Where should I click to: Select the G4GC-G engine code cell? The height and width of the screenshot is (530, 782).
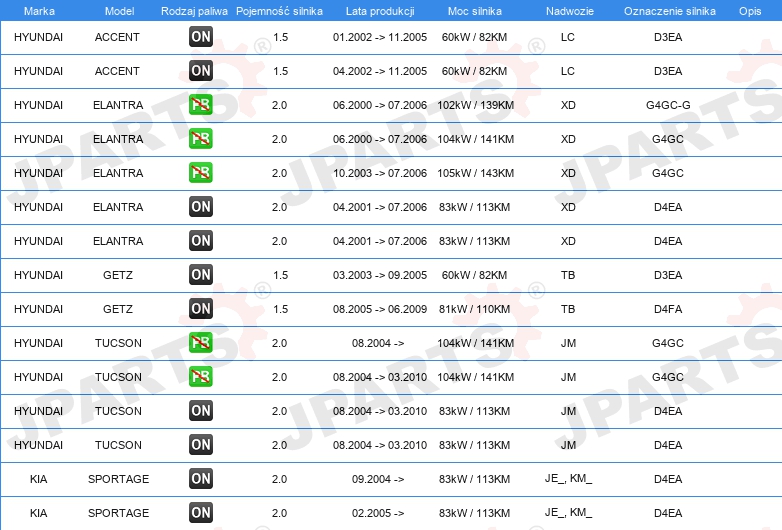[x=668, y=105]
